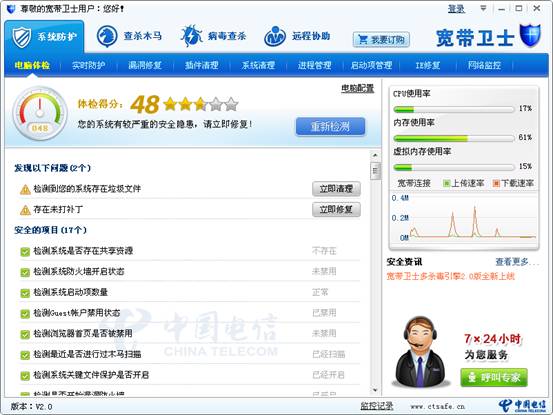Click 立即修复 for missing patches
The height and width of the screenshot is (415, 553).
coord(336,209)
